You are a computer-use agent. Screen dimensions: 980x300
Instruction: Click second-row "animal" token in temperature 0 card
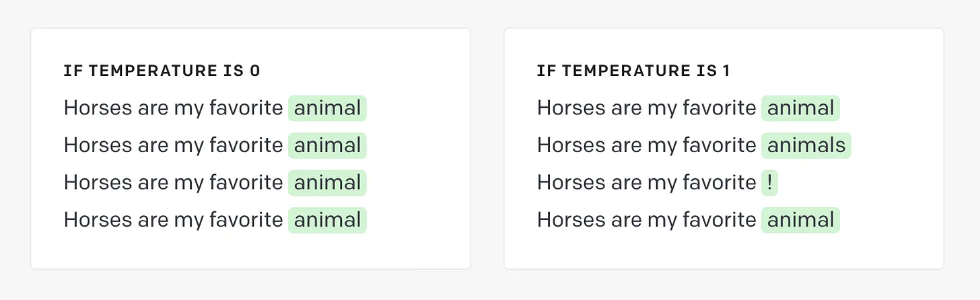[327, 145]
